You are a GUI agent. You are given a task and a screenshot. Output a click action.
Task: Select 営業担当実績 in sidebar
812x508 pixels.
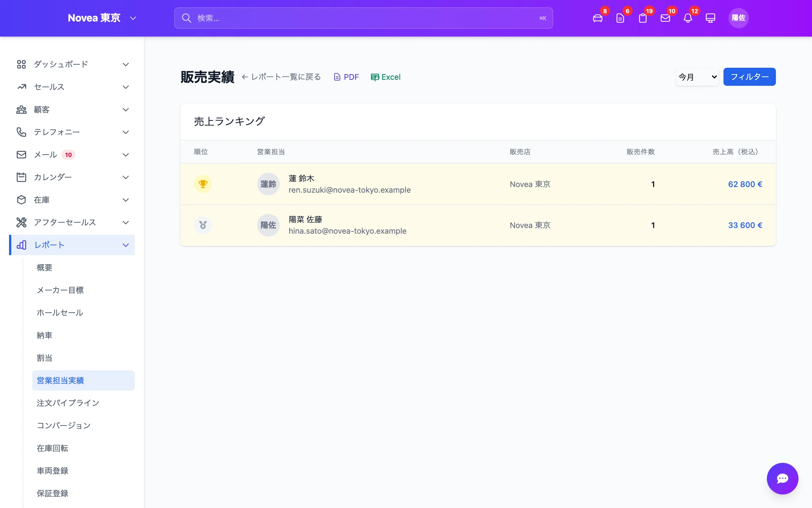coord(83,380)
